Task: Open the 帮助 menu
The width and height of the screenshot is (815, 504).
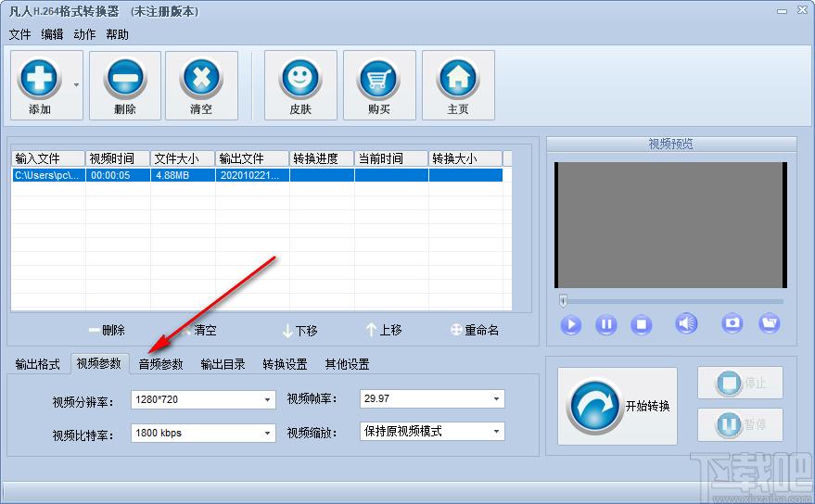Action: [x=117, y=34]
